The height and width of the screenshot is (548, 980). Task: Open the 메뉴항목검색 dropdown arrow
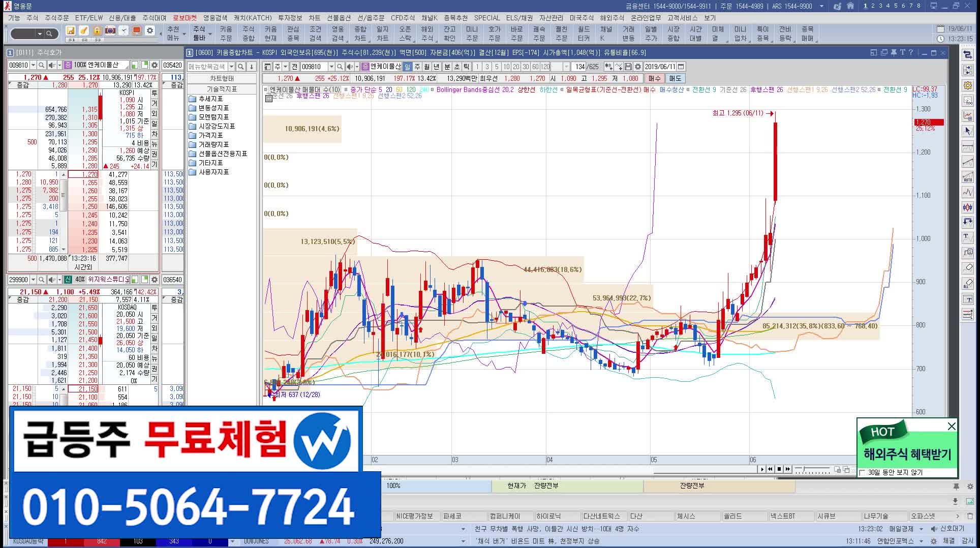231,67
